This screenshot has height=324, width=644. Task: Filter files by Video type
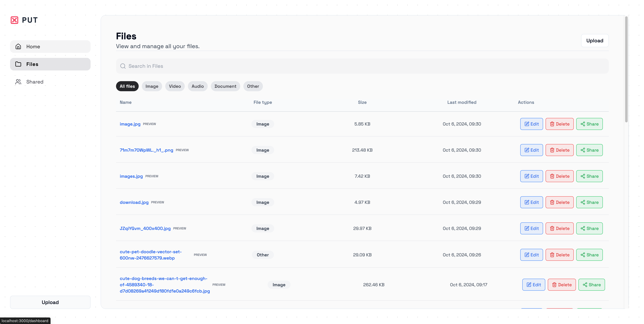coord(175,86)
